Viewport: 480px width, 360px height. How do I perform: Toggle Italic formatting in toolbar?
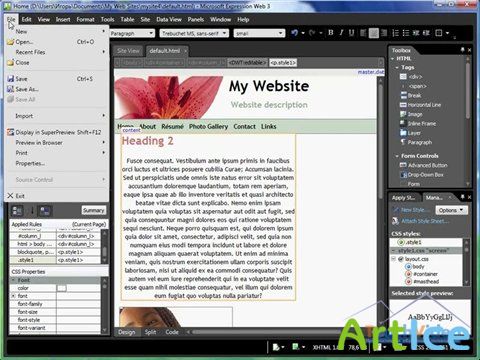point(341,33)
